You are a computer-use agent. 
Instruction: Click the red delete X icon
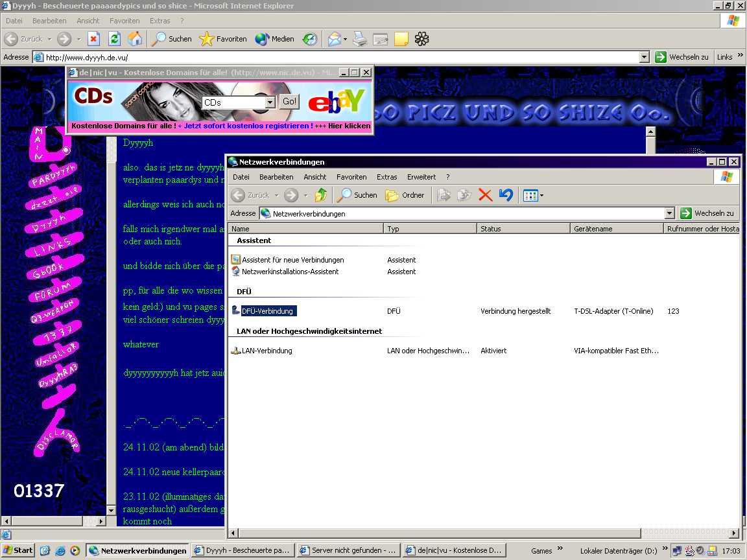(485, 195)
